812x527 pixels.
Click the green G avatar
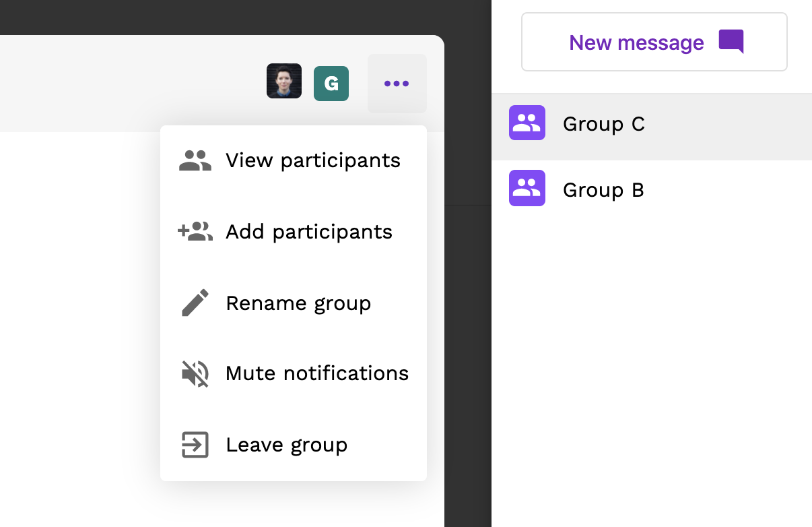click(x=331, y=84)
